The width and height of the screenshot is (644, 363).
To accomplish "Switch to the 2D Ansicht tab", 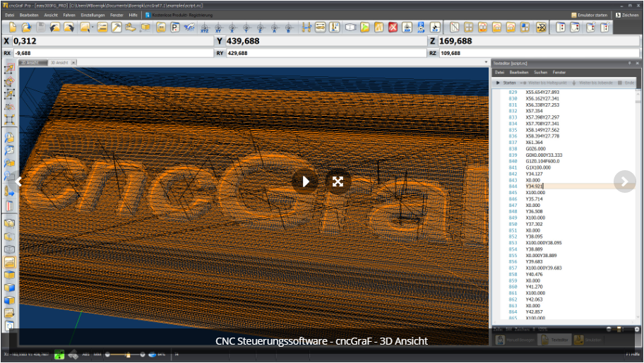I will [x=30, y=63].
